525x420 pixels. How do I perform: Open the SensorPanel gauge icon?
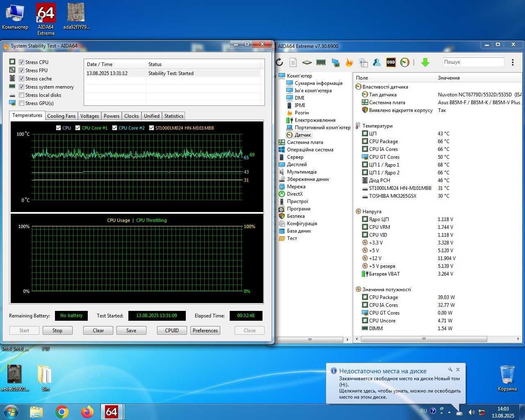405,62
